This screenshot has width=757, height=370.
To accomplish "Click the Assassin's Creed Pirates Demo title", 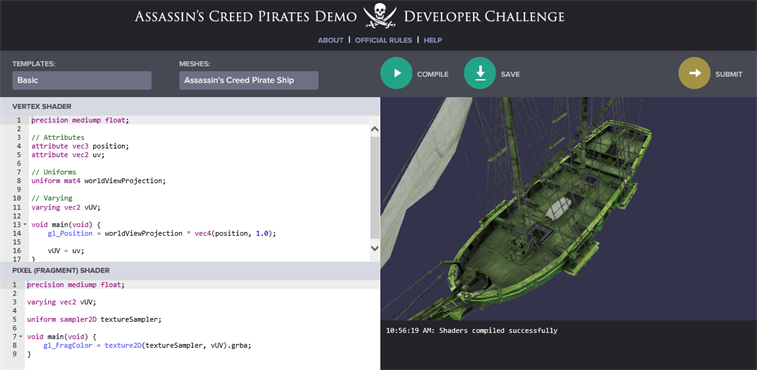I will click(245, 16).
